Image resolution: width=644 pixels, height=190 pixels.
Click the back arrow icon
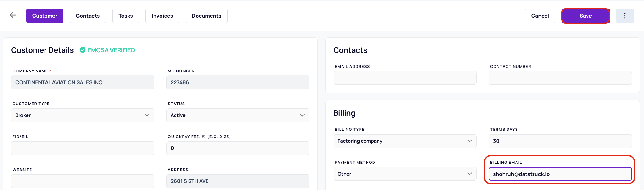[13, 15]
